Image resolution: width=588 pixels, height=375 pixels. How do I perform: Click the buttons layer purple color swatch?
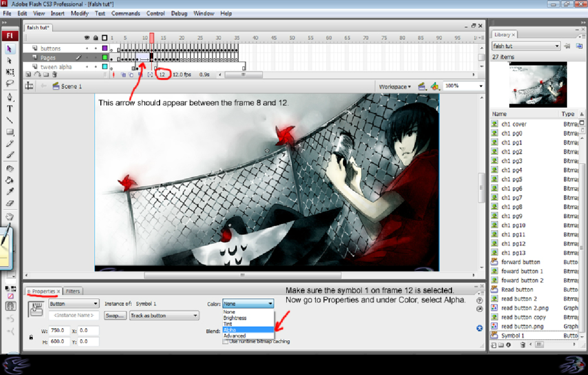point(104,49)
